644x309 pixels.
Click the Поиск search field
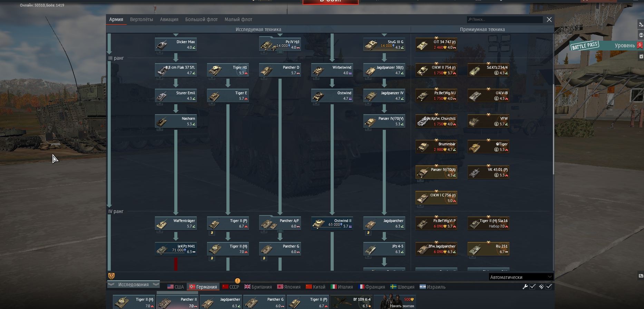tap(505, 20)
